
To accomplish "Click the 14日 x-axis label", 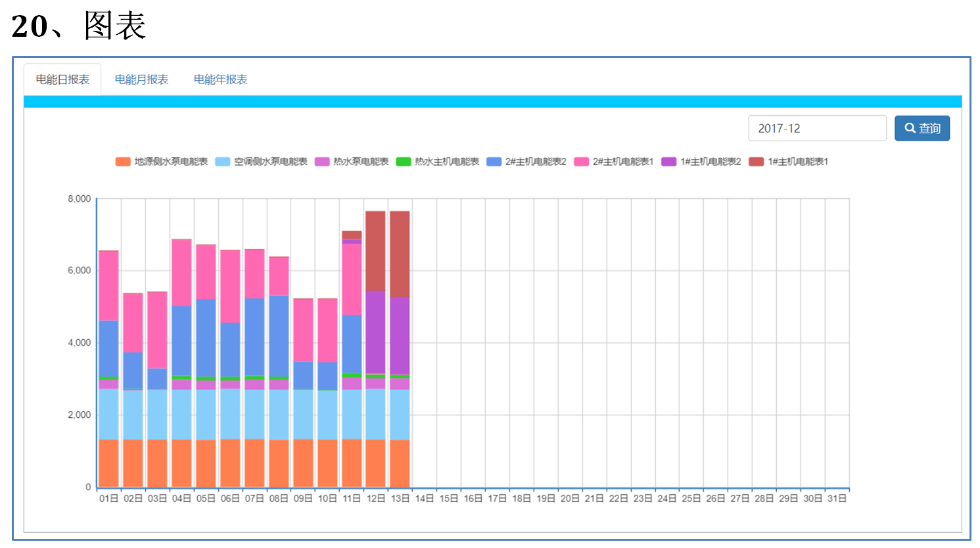I will pyautogui.click(x=424, y=499).
